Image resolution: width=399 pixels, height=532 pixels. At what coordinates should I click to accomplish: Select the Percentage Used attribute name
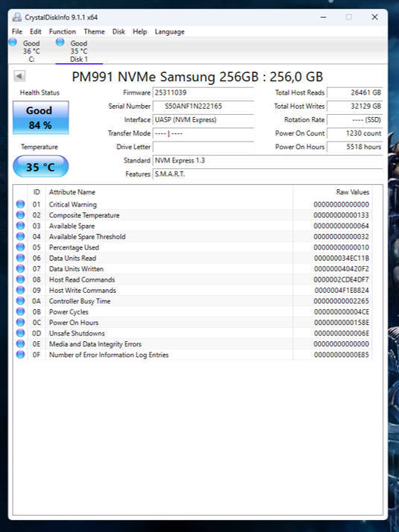click(x=74, y=247)
